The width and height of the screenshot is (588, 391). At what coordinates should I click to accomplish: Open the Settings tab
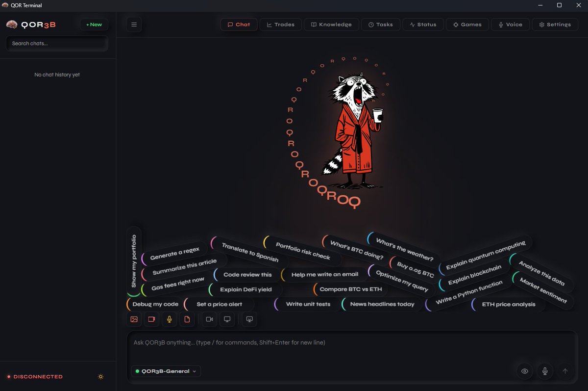pyautogui.click(x=555, y=25)
